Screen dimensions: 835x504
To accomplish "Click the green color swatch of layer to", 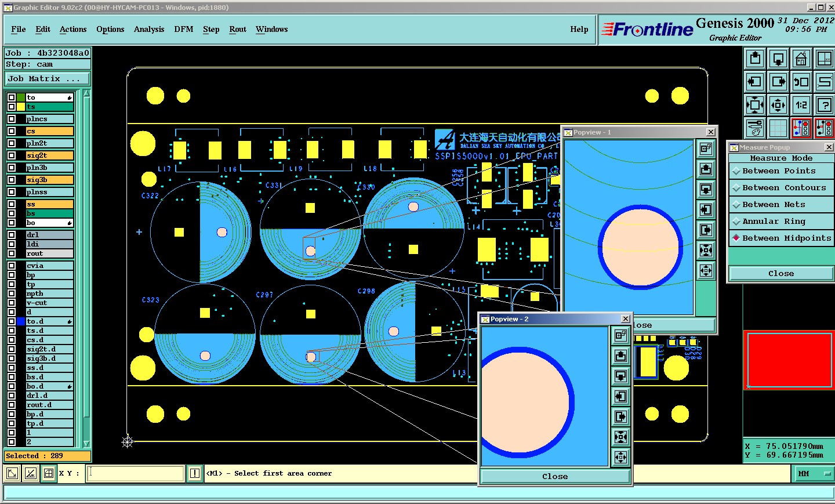I will [21, 97].
